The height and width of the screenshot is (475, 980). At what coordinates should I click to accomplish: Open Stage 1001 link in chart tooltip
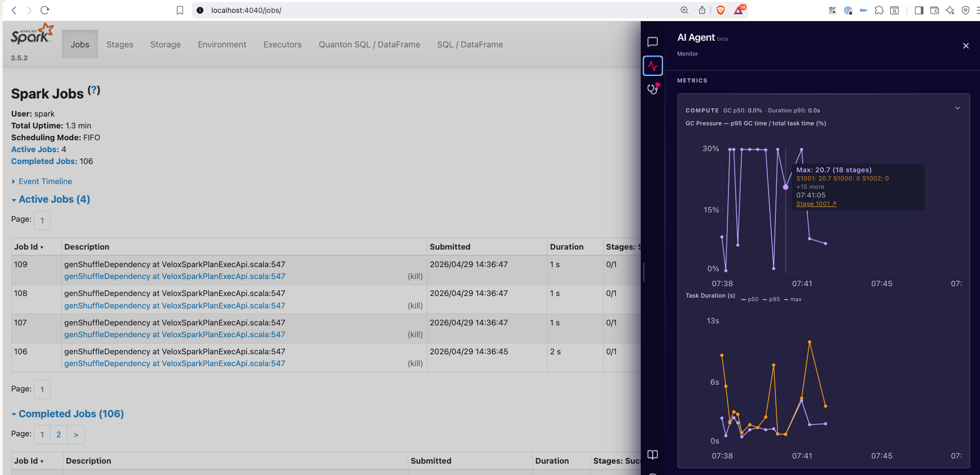pos(816,204)
